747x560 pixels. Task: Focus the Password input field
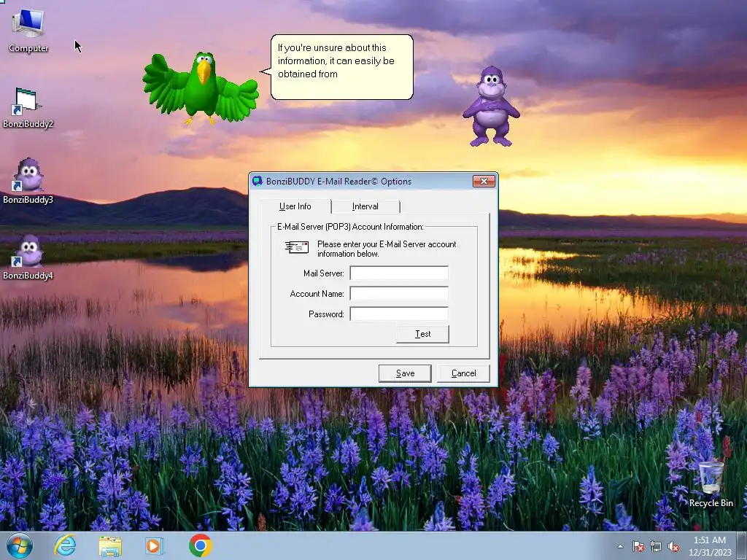click(399, 314)
